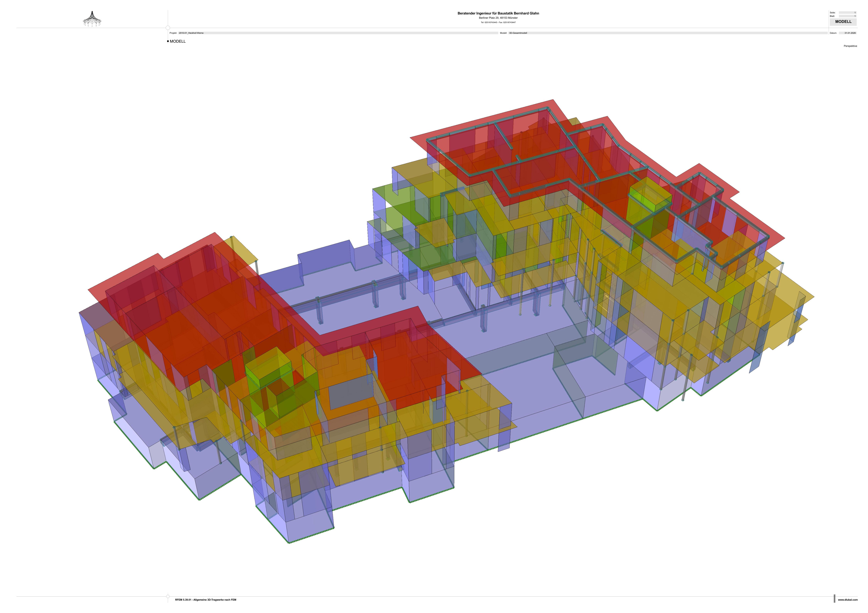
Task: Click the gray MODELL box at top right
Action: pos(843,22)
